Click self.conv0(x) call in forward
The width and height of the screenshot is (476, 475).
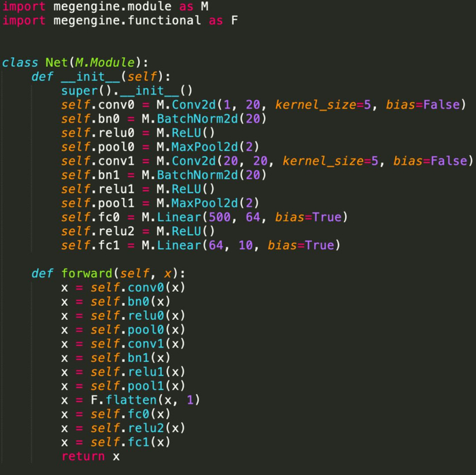[138, 288]
